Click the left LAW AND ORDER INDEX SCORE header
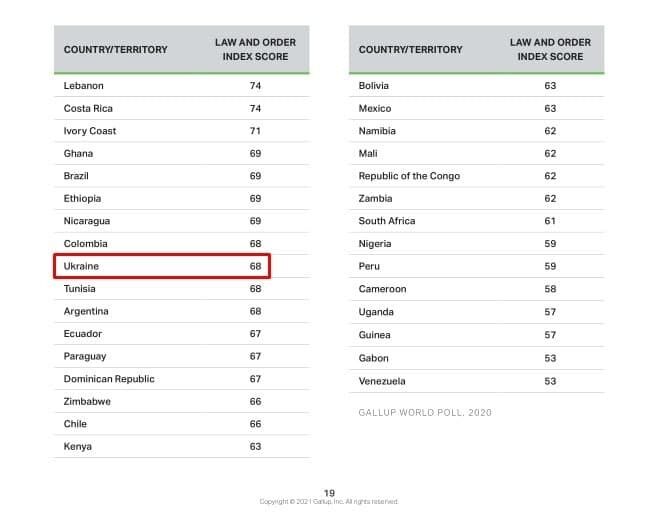The image size is (661, 526). point(255,49)
